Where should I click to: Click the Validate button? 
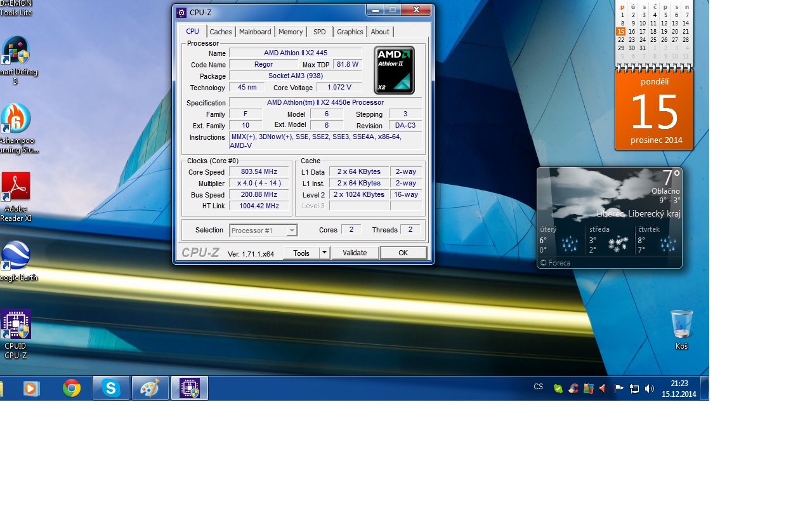(355, 253)
